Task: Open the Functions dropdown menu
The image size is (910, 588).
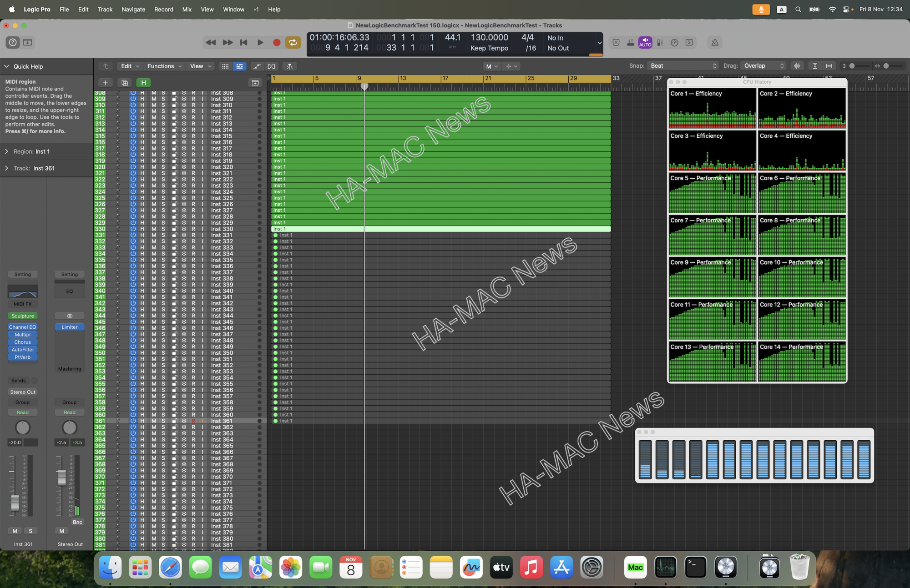Action: pos(164,66)
